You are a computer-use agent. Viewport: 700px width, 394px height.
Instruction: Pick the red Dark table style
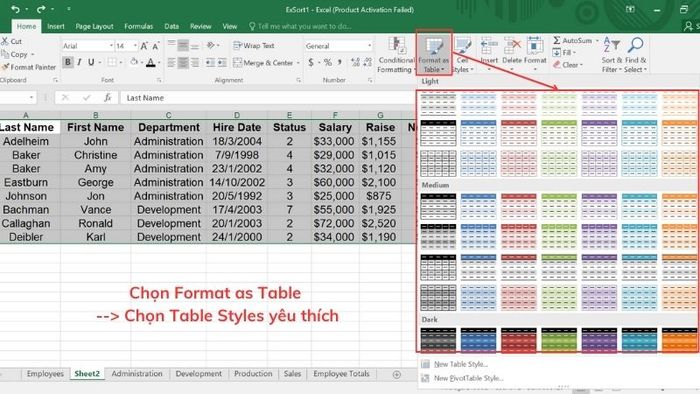point(518,340)
